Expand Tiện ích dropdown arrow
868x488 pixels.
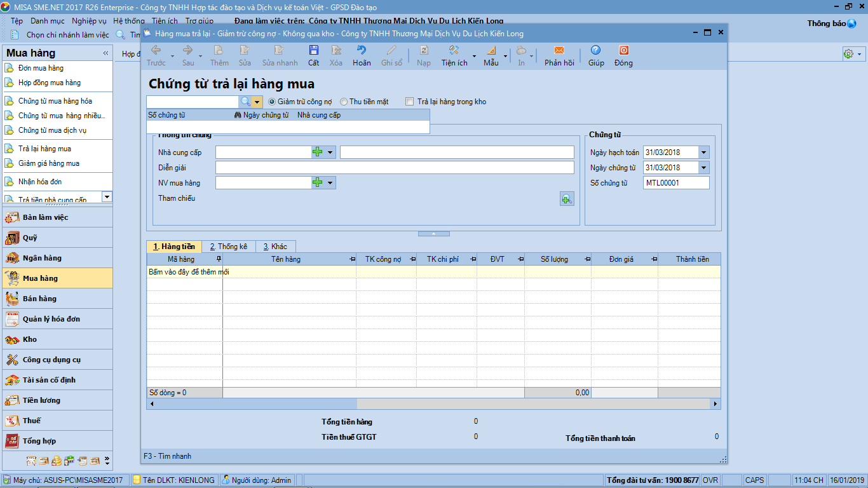[x=475, y=56]
